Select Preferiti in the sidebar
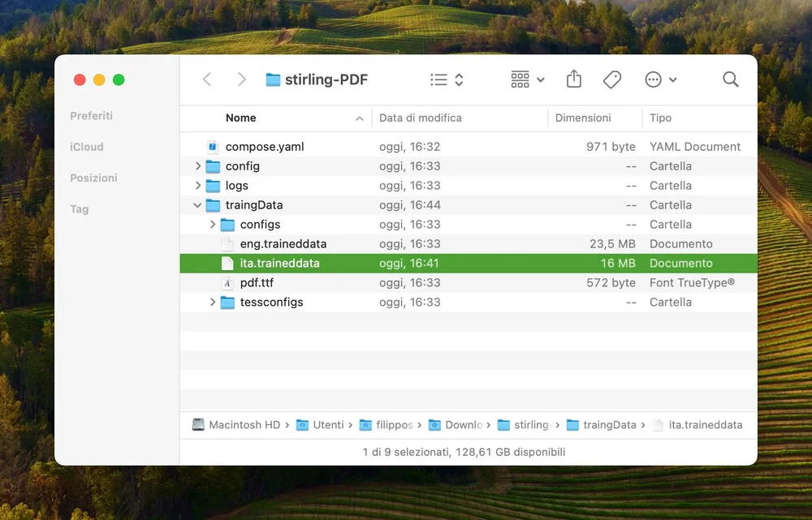The width and height of the screenshot is (812, 520). [91, 115]
